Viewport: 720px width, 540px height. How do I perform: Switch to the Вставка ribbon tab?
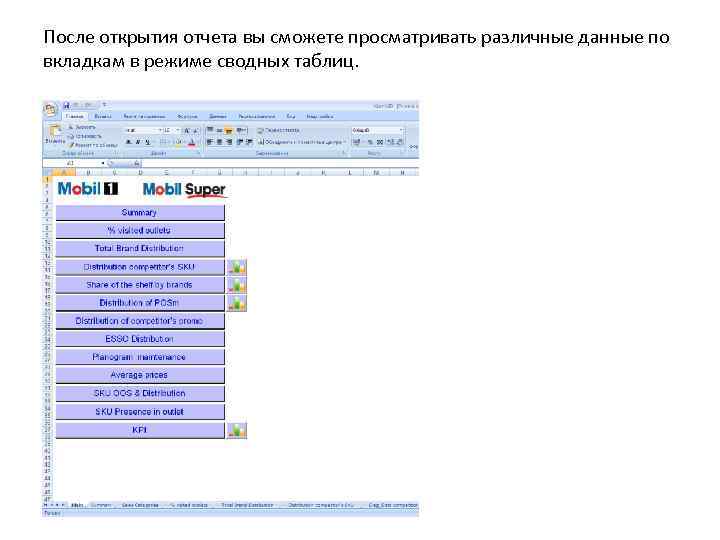click(x=102, y=117)
